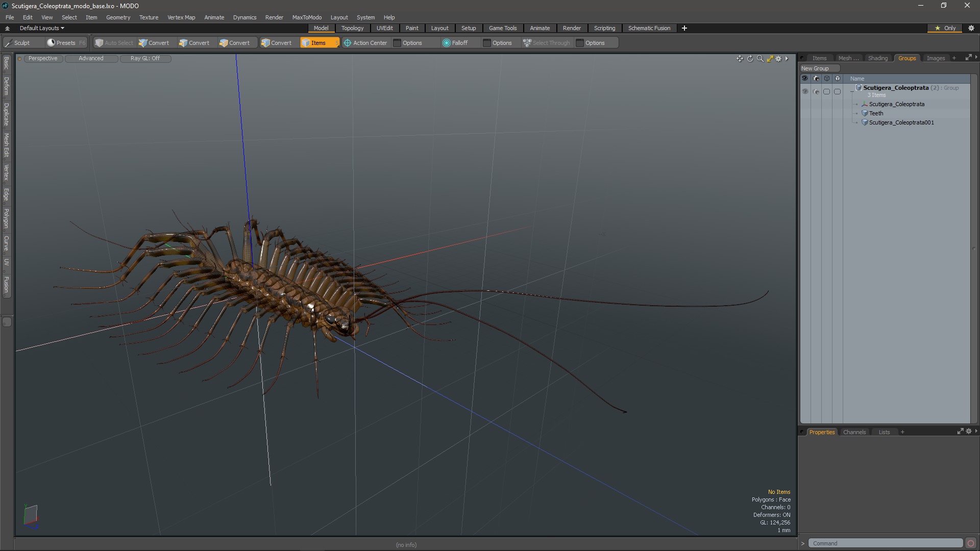Open viewport settings gear icon

tap(778, 59)
